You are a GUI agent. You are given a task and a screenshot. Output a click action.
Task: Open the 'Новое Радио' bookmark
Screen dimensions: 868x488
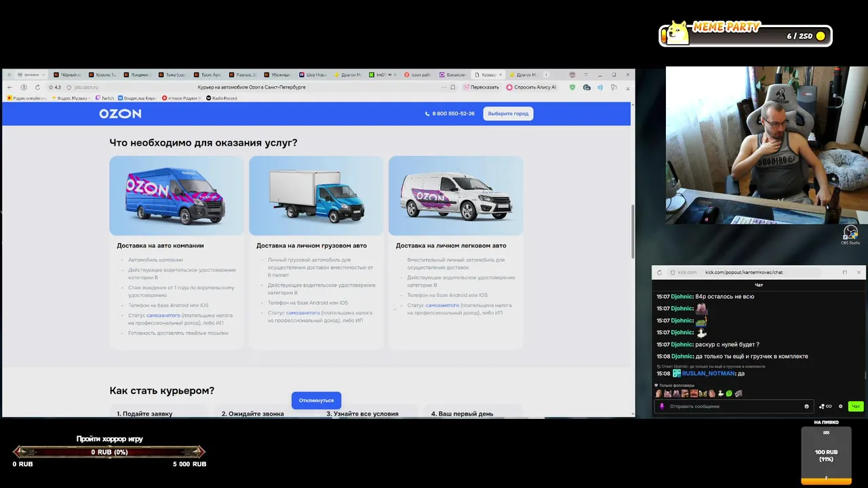pos(182,98)
